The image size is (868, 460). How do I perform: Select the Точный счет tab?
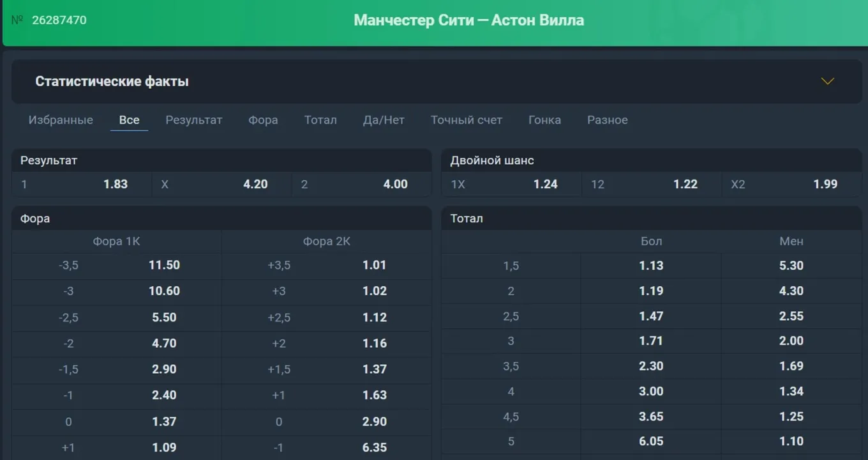(x=467, y=119)
